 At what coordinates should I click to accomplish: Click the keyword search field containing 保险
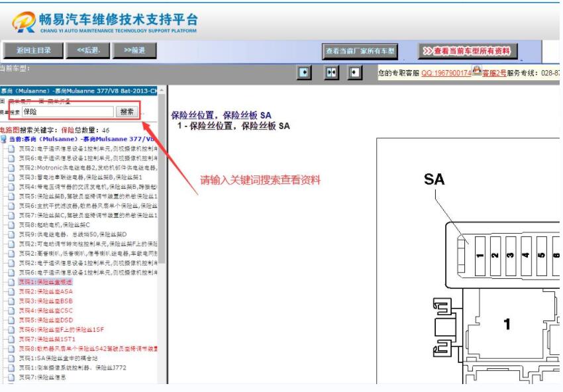68,112
